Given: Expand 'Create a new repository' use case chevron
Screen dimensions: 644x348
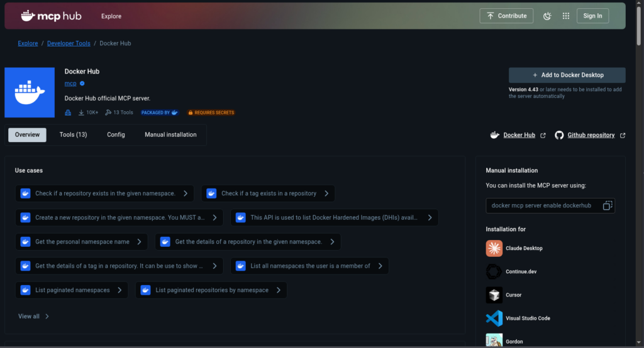Looking at the screenshot, I should coord(215,217).
